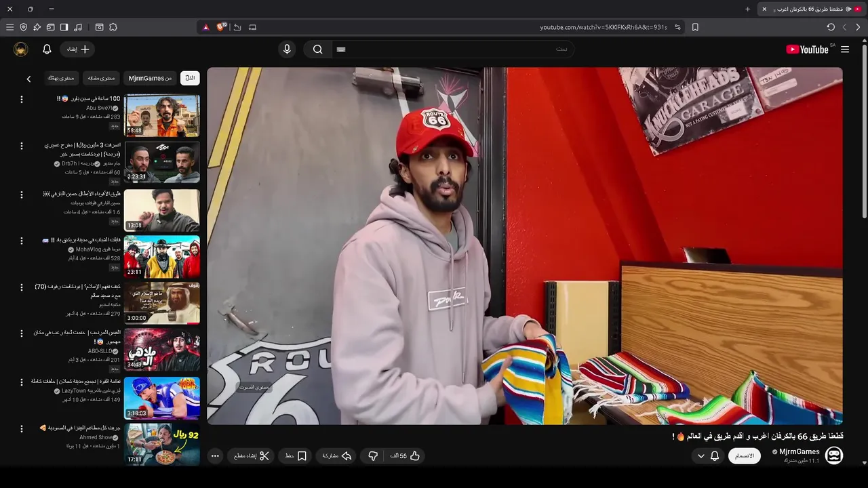Toggle the browser sidebar panel
The width and height of the screenshot is (868, 488).
click(x=64, y=27)
